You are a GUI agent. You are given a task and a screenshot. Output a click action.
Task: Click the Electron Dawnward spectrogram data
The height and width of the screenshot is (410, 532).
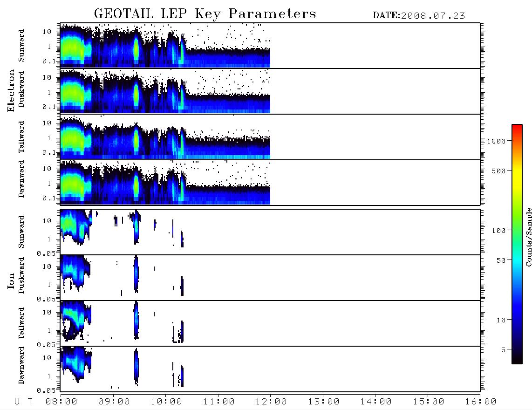pos(165,183)
